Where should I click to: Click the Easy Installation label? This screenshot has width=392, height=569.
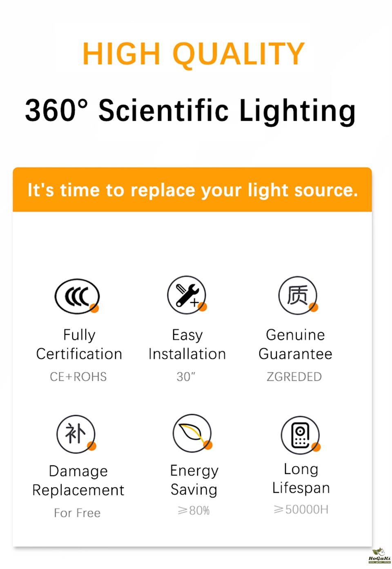point(187,344)
